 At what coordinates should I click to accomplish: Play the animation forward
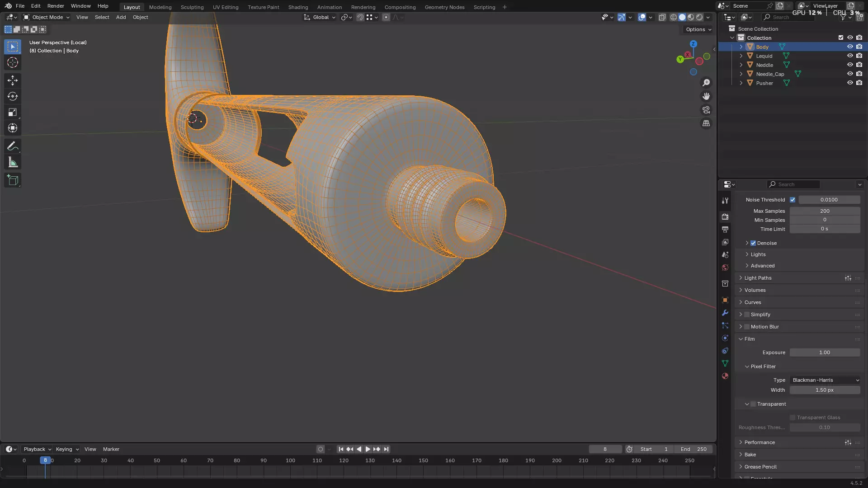(x=368, y=449)
